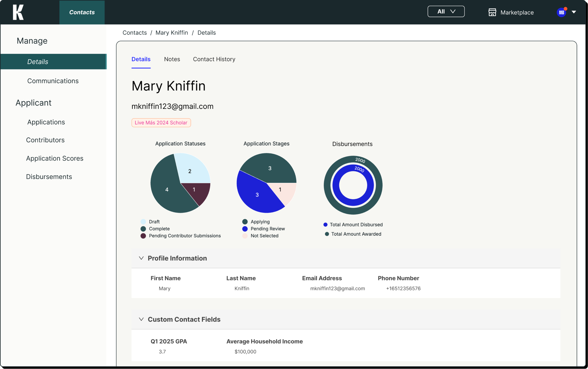Viewport: 588px width, 369px height.
Task: Open Communications in the sidebar
Action: pos(53,81)
